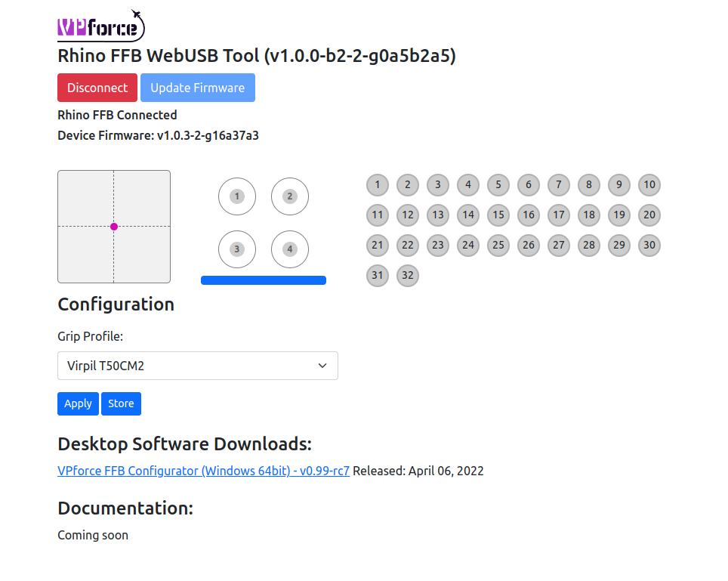728x581 pixels.
Task: Click button indicator 20
Action: point(649,215)
